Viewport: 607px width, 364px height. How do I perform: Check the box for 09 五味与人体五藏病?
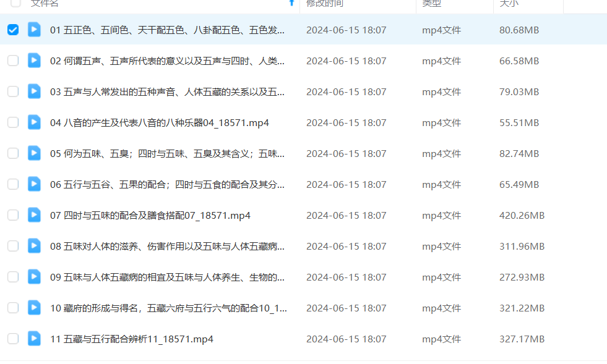13,277
